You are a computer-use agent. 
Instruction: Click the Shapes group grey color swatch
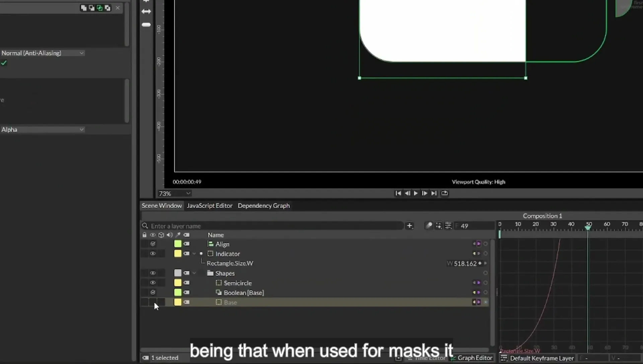pos(178,273)
